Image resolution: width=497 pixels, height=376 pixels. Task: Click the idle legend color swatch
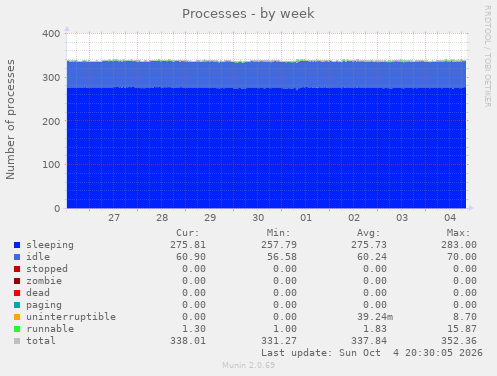tap(17, 257)
